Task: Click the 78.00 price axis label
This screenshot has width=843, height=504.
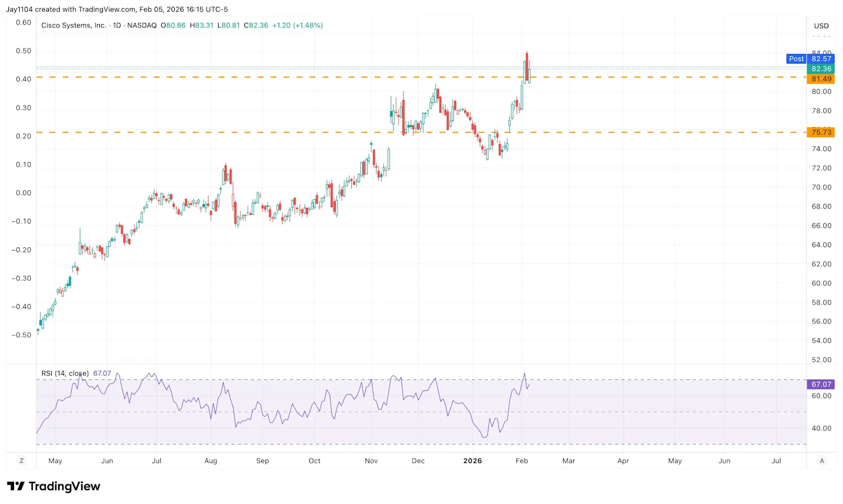Action: [822, 111]
